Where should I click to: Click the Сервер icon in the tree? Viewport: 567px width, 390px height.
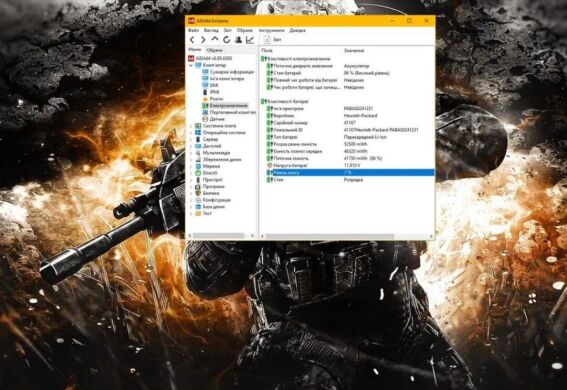coord(198,139)
